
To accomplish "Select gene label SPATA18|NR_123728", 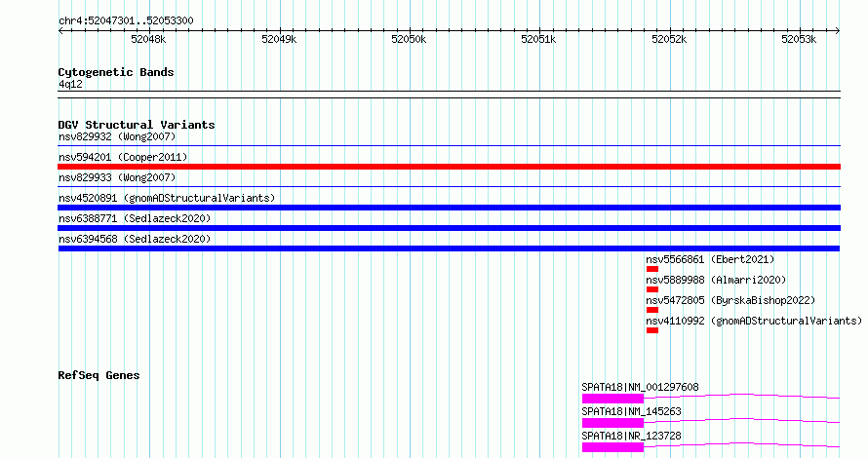I will 631,436.
